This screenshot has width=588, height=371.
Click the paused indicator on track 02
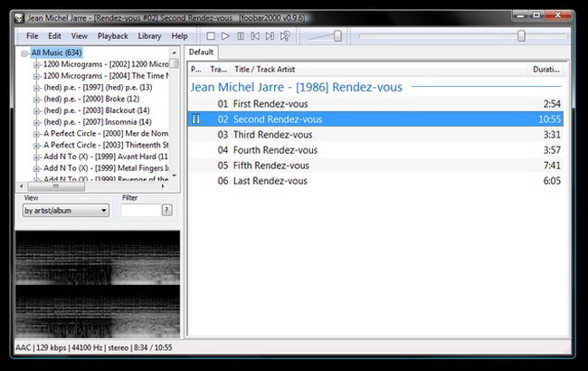(x=195, y=119)
